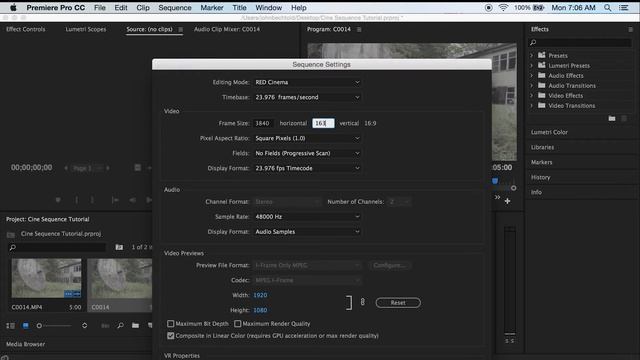
Task: Uncheck Composite in Linear Color
Action: 171,336
